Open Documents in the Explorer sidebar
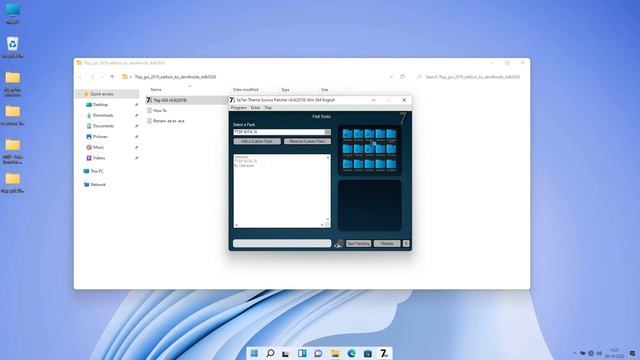This screenshot has width=640, height=360. [103, 126]
